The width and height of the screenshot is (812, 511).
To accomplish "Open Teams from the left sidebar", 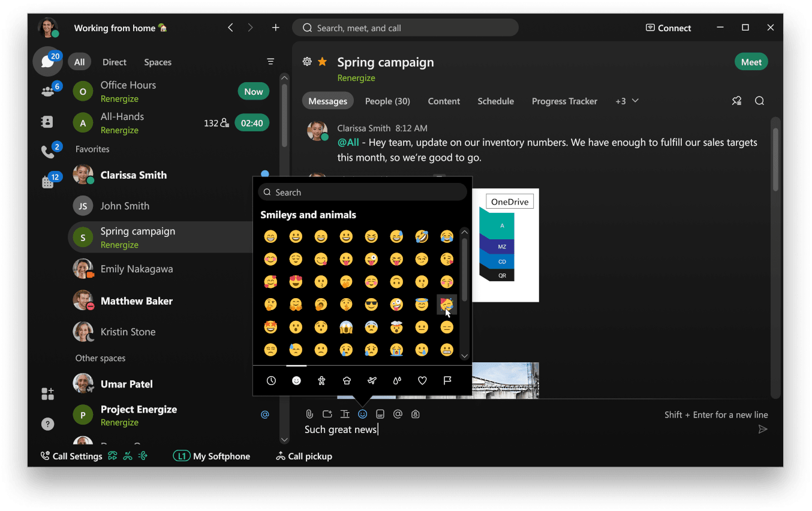I will pyautogui.click(x=47, y=91).
